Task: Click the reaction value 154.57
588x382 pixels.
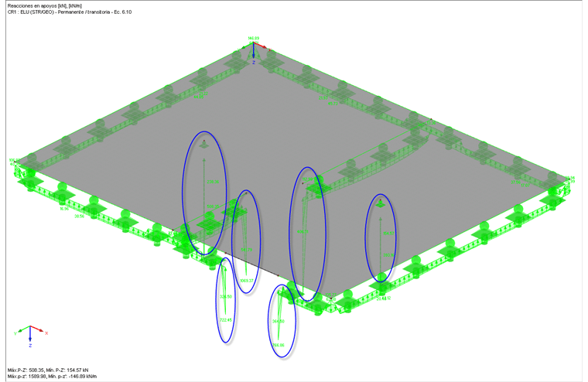Action: click(389, 234)
